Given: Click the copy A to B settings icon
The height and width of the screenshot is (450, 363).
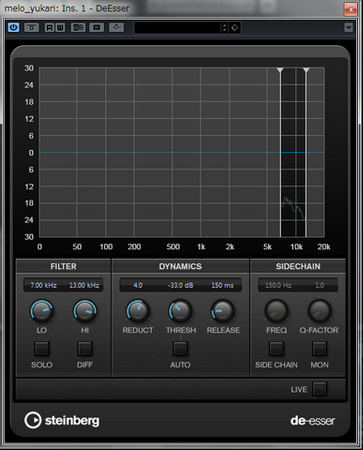Looking at the screenshot, I should tap(96, 27).
